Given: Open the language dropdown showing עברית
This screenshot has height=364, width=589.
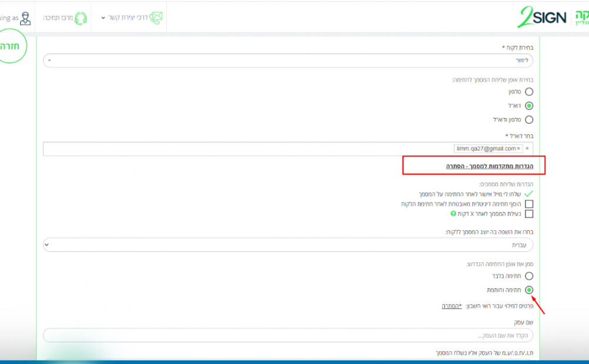Looking at the screenshot, I should [288, 245].
